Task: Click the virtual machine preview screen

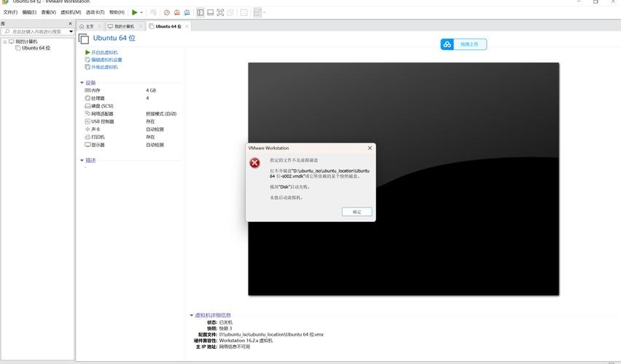Action: (404, 179)
